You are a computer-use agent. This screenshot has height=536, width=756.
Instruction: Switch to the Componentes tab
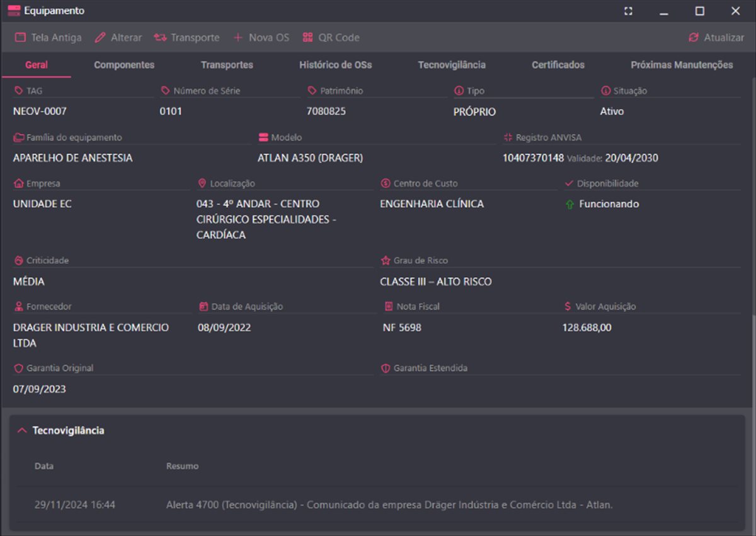pyautogui.click(x=123, y=64)
